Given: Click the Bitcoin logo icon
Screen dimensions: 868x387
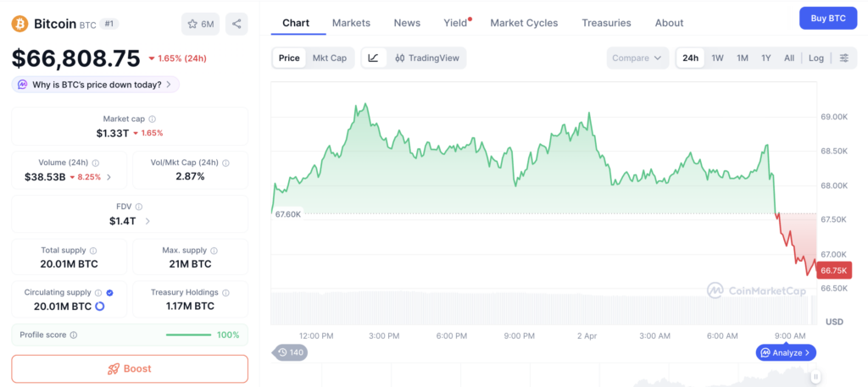Looking at the screenshot, I should (x=20, y=24).
